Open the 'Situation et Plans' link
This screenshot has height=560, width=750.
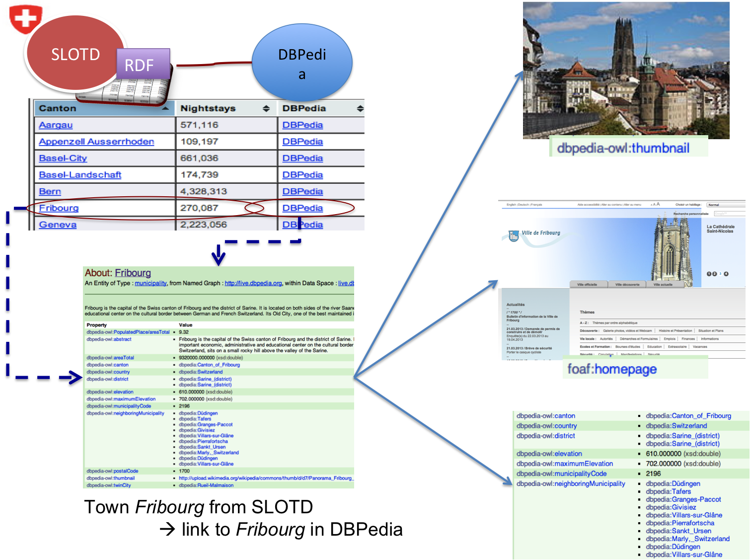point(711,331)
